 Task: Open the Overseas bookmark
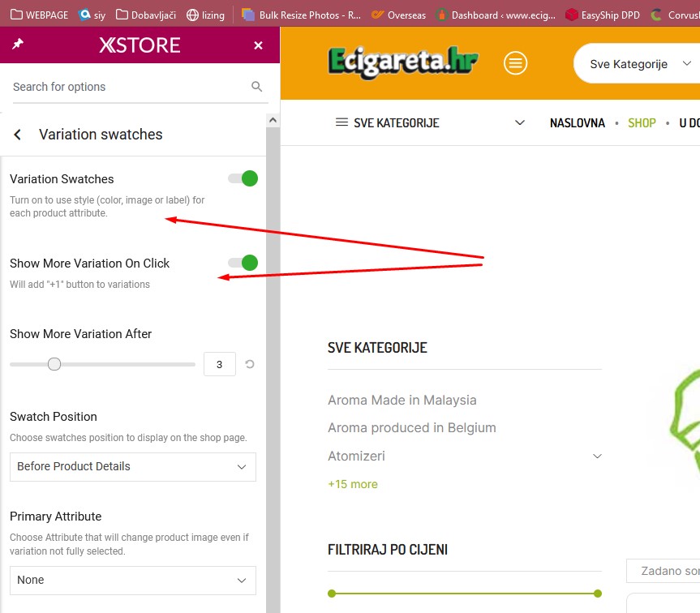tap(398, 15)
